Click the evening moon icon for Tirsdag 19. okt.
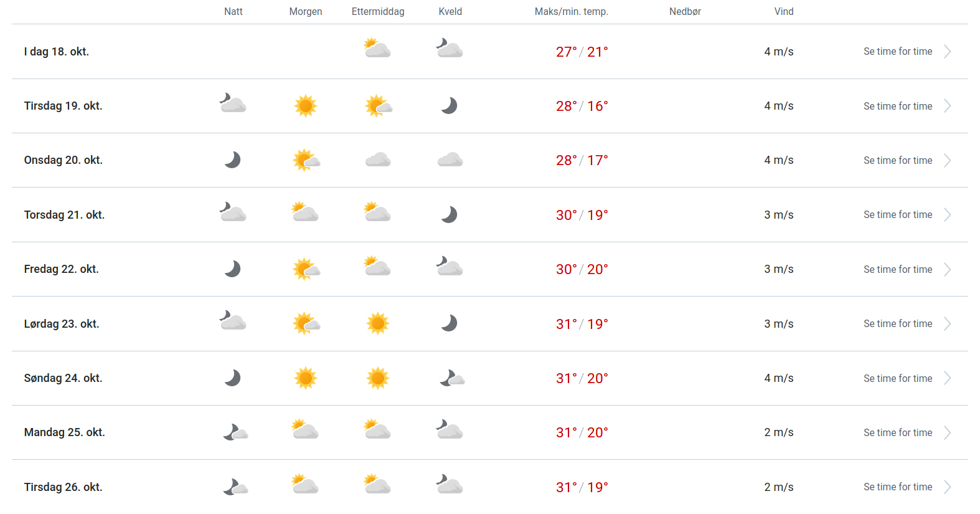This screenshot has width=980, height=514. 450,106
